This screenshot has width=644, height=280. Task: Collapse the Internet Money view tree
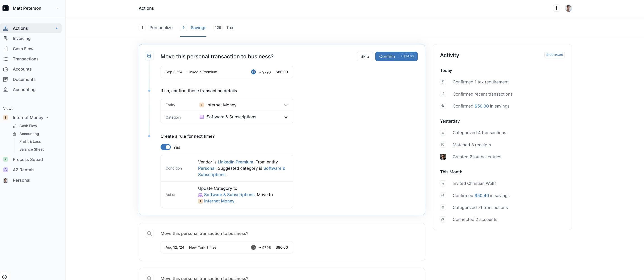(x=47, y=117)
